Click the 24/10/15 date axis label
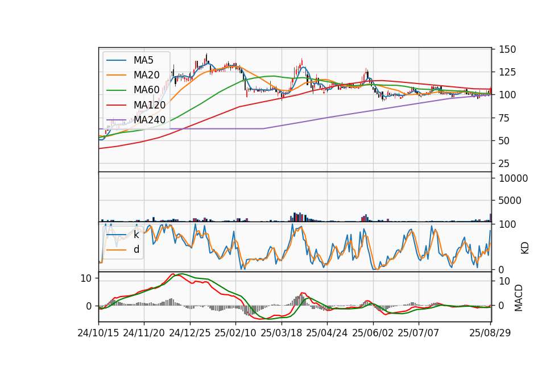 point(98,333)
